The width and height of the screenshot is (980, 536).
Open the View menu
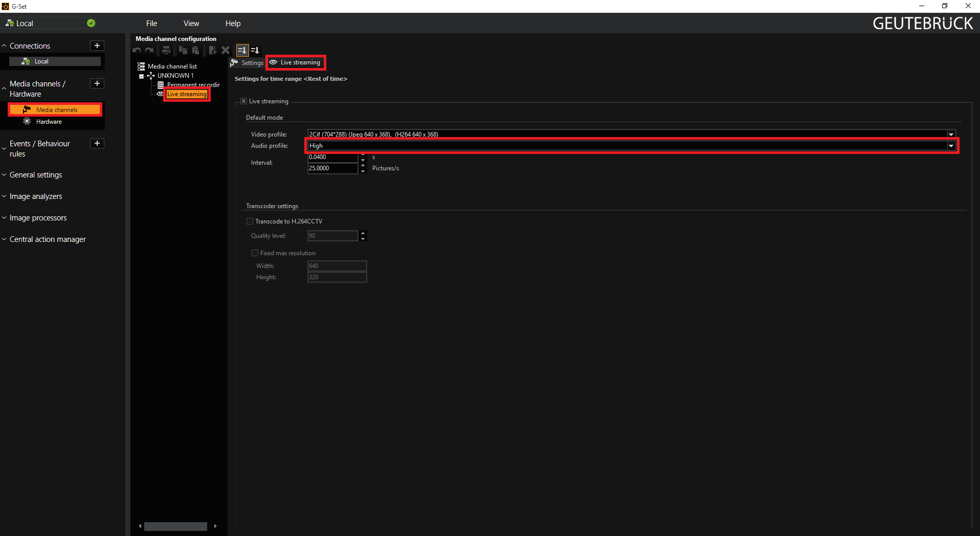coord(191,24)
